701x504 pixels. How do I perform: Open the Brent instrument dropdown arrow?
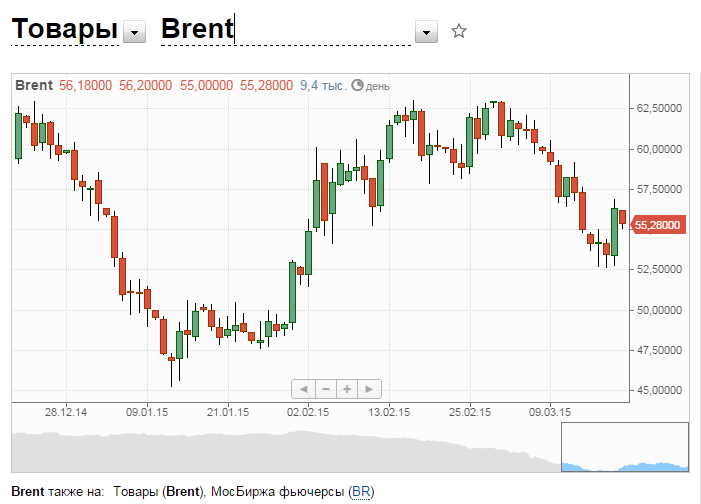426,32
